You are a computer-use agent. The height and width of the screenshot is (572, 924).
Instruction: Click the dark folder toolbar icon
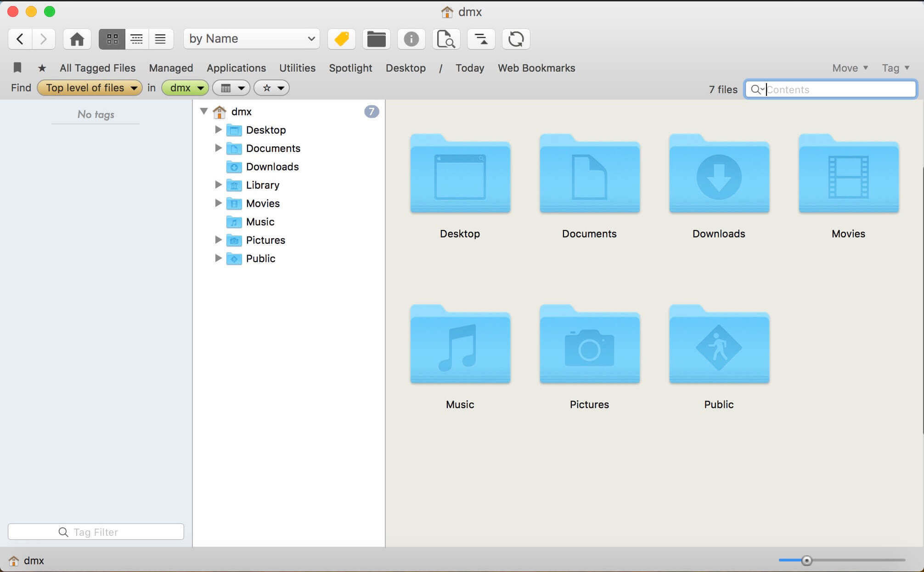377,39
